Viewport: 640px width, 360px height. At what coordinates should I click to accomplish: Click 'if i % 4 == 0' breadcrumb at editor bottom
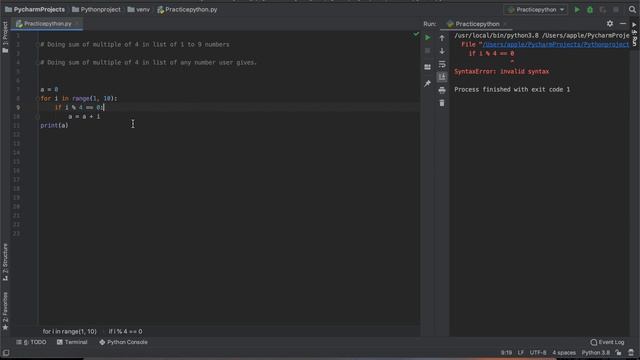click(125, 331)
